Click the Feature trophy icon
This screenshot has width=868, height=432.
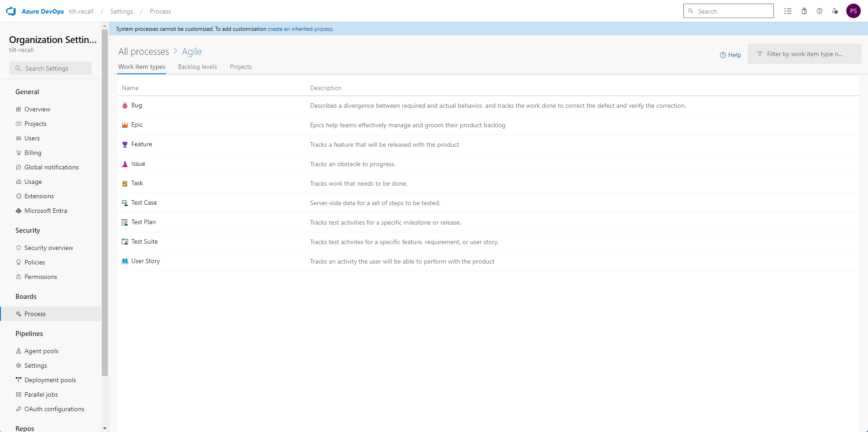click(125, 144)
